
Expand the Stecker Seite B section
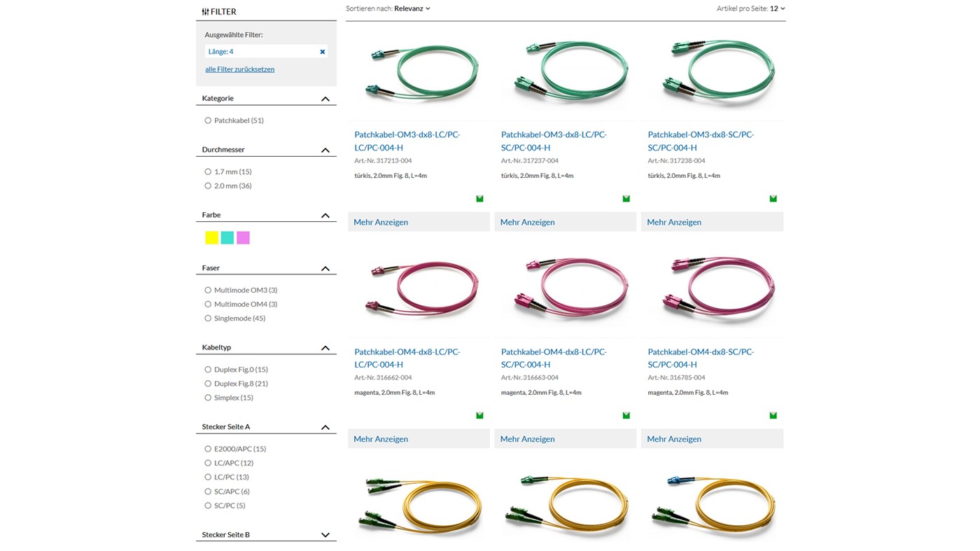click(x=325, y=535)
